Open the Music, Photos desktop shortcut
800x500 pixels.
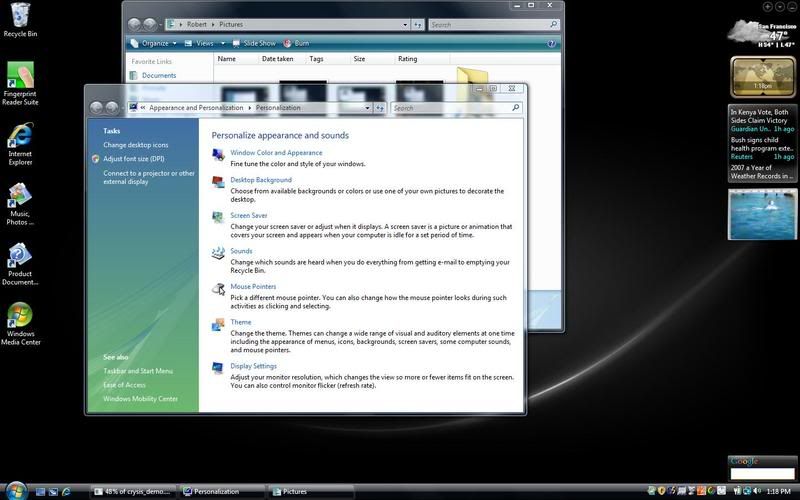click(x=20, y=204)
